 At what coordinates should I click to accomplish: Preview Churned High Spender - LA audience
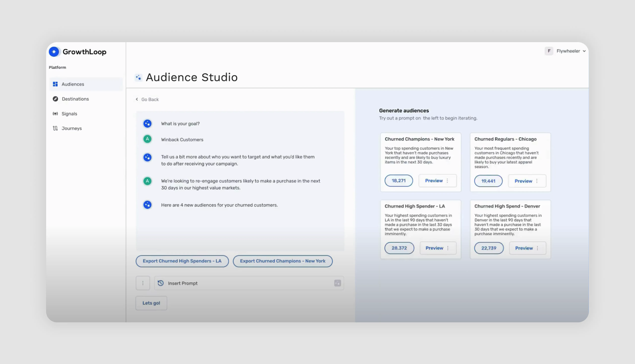(x=434, y=248)
